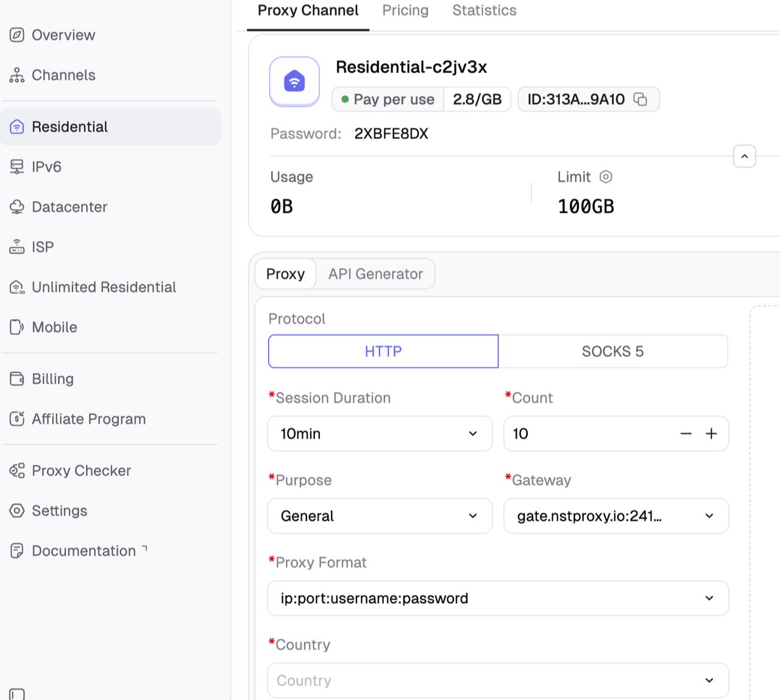Open the Purpose General dropdown

pyautogui.click(x=380, y=516)
